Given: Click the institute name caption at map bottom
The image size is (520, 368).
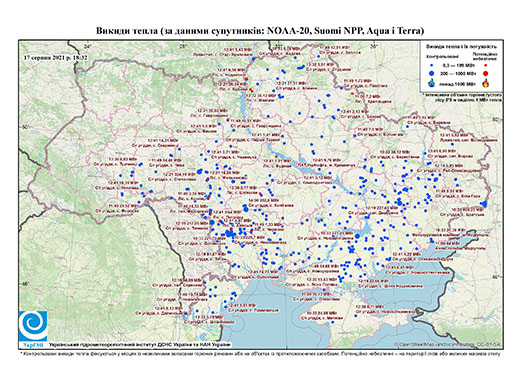Looking at the screenshot, I should (x=140, y=344).
